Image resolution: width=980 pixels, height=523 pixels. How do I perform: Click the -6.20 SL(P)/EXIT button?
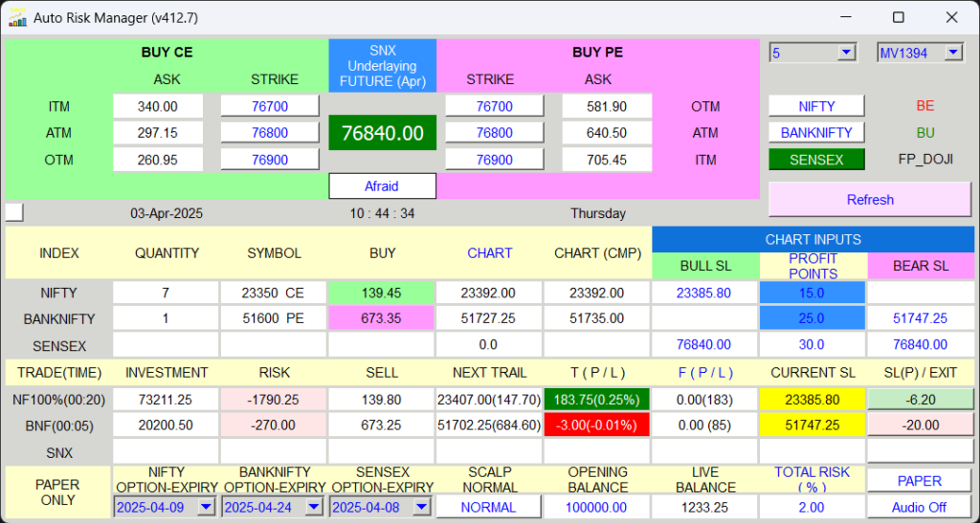921,400
